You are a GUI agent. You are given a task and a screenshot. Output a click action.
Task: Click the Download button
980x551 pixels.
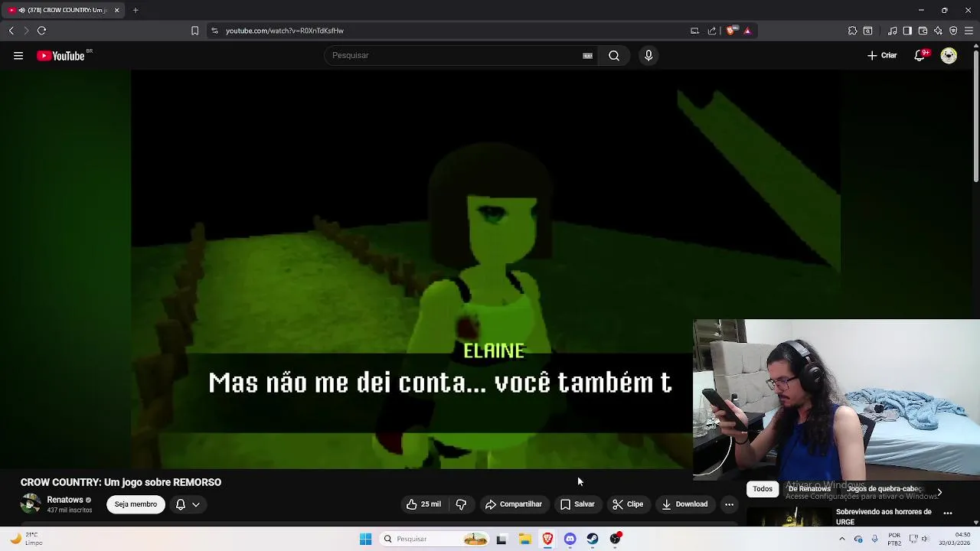[684, 504]
